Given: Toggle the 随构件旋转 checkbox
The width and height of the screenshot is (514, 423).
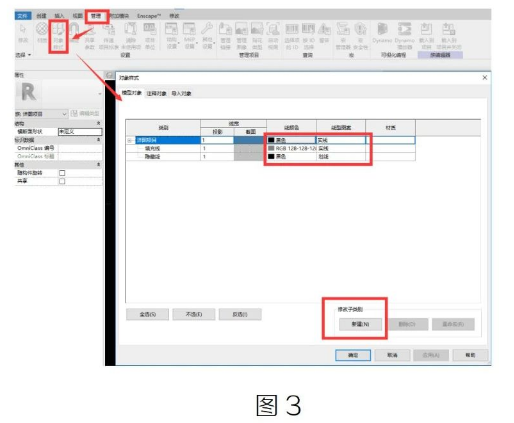Looking at the screenshot, I should click(x=62, y=173).
